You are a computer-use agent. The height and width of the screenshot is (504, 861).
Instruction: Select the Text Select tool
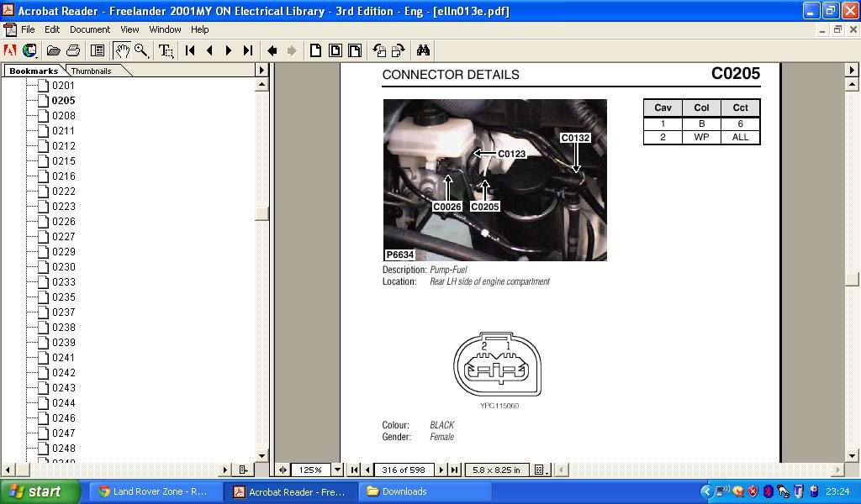coord(166,51)
